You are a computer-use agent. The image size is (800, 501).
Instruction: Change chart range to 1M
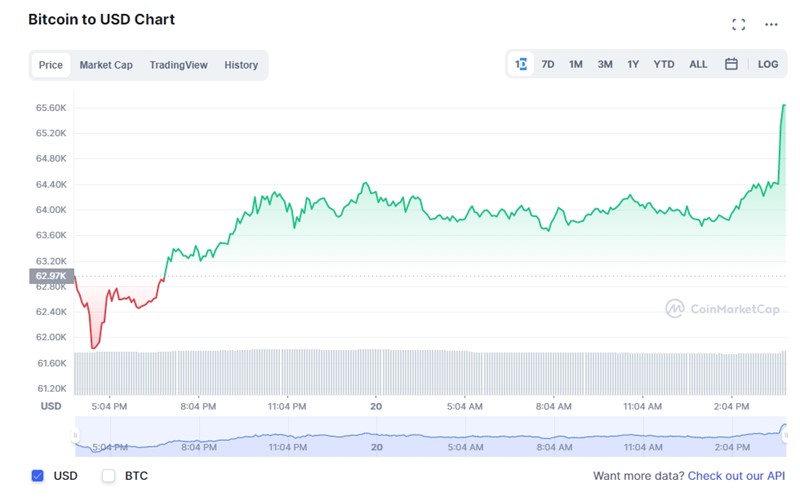point(576,64)
